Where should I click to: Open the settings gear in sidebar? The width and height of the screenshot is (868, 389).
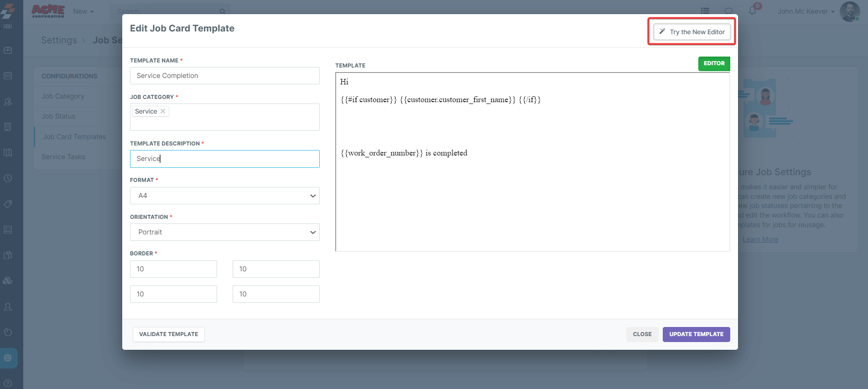pos(8,358)
